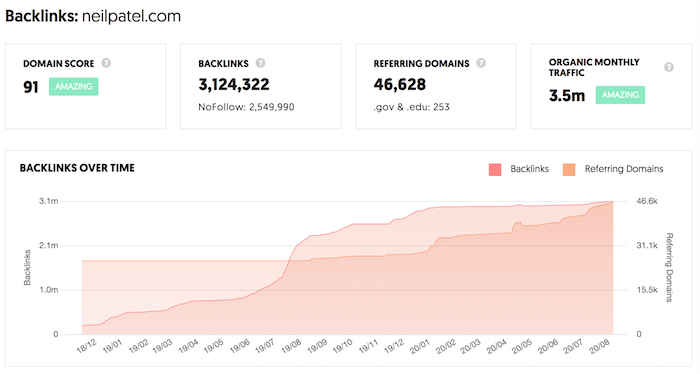Click the 19/01 date label on chart axis

(112, 346)
